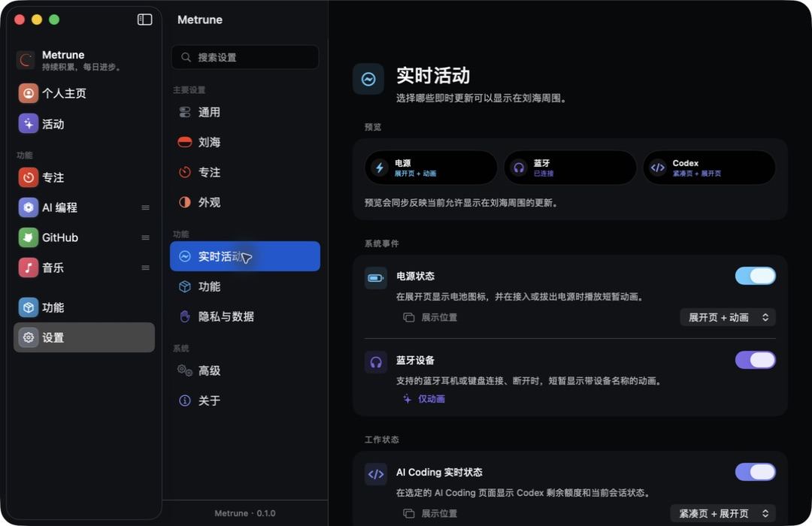Click the 电源 preview pill
This screenshot has width=812, height=526.
point(431,168)
